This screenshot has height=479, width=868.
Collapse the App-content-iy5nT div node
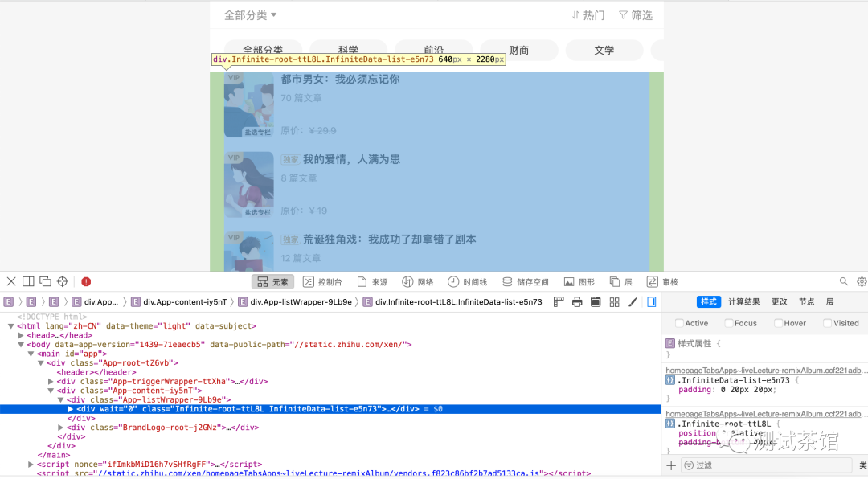pyautogui.click(x=51, y=391)
